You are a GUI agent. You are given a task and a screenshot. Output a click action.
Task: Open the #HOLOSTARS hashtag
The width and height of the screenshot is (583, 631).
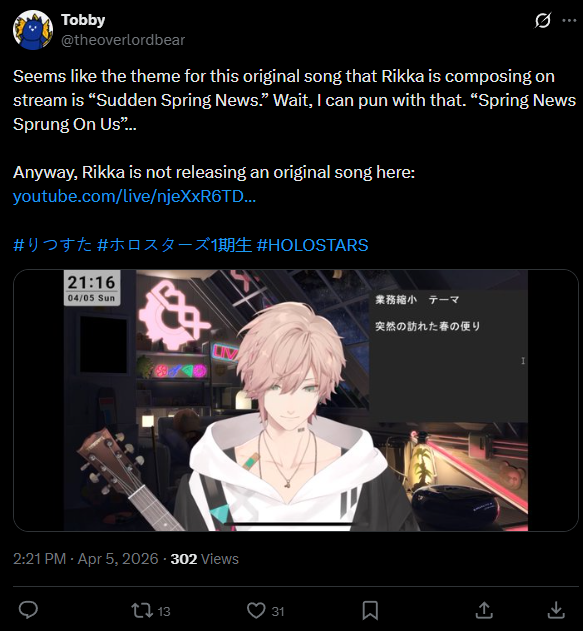coord(312,245)
